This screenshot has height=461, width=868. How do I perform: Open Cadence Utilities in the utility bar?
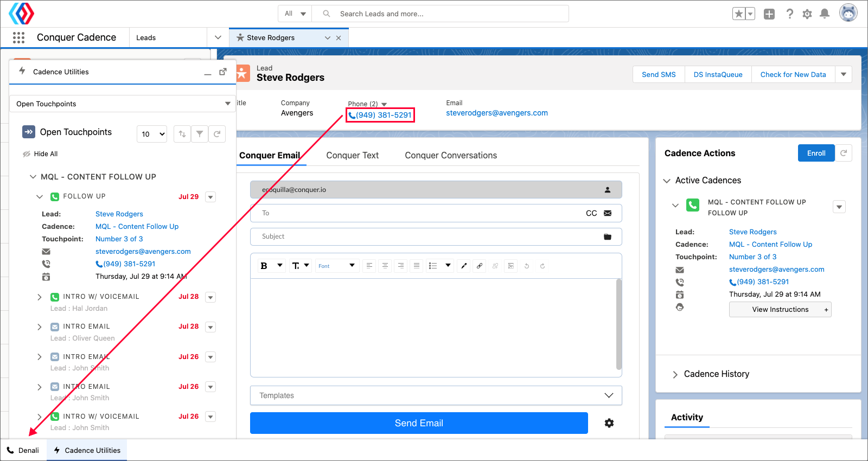(x=87, y=450)
